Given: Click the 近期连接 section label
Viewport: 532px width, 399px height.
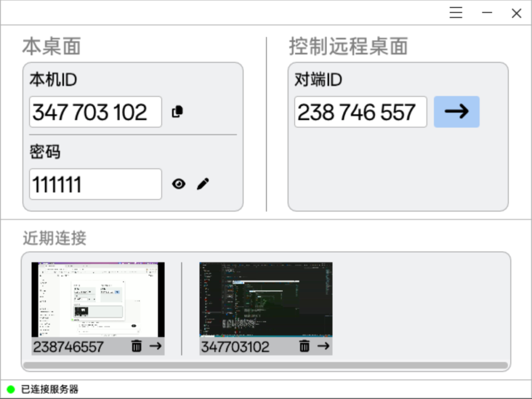Looking at the screenshot, I should point(53,238).
